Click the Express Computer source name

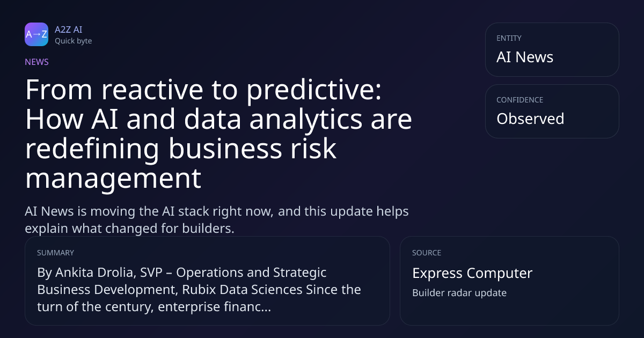tap(472, 273)
